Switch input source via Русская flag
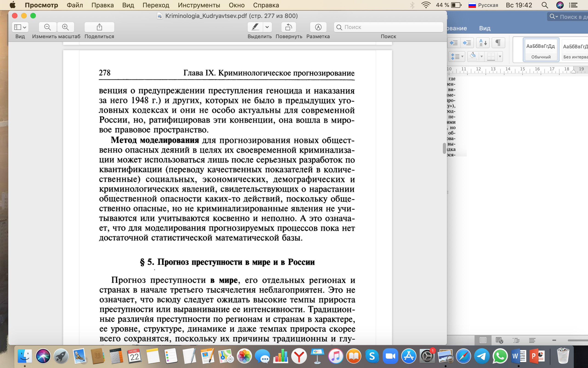 point(483,5)
